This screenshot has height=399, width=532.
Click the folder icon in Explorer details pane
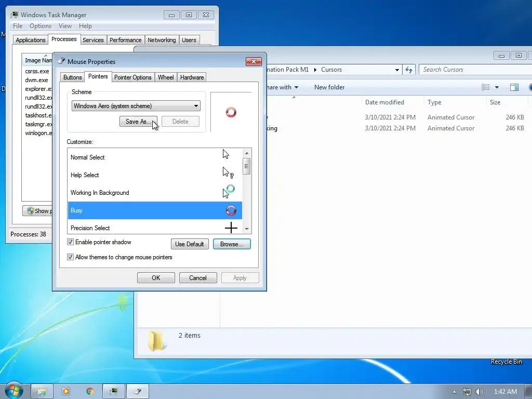point(156,340)
